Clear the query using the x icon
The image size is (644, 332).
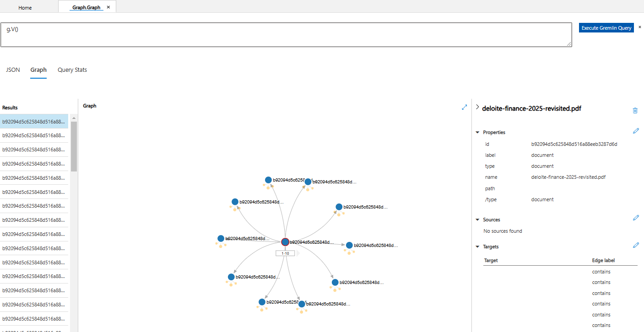tap(640, 27)
